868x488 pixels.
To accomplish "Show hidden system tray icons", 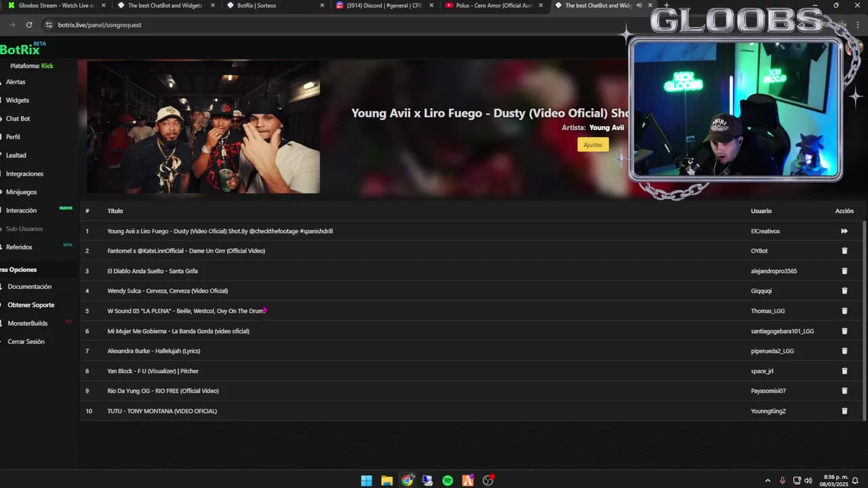I will pyautogui.click(x=768, y=481).
